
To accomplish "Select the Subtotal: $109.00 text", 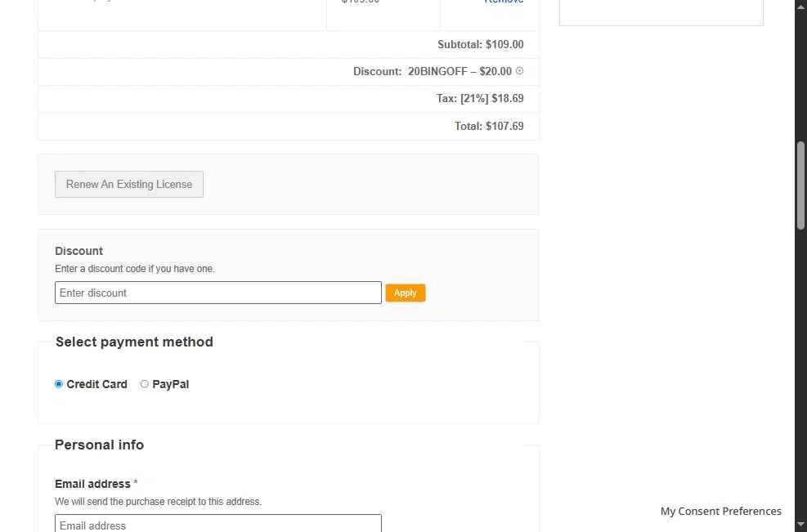I will click(x=480, y=44).
